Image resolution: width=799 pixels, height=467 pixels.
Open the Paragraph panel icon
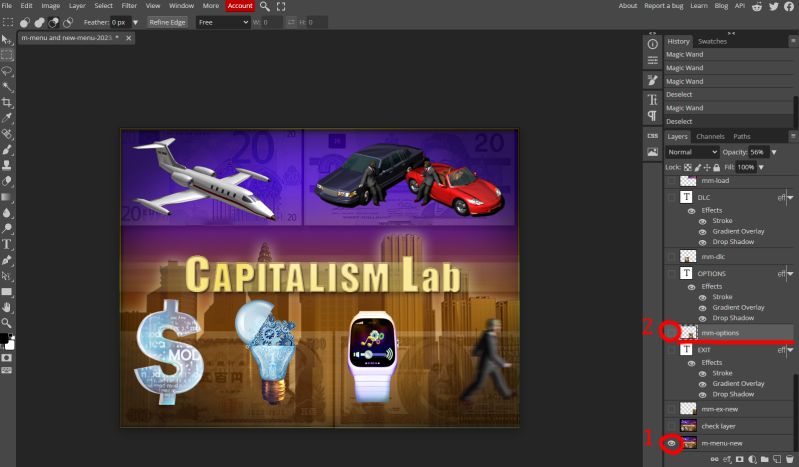(x=652, y=116)
